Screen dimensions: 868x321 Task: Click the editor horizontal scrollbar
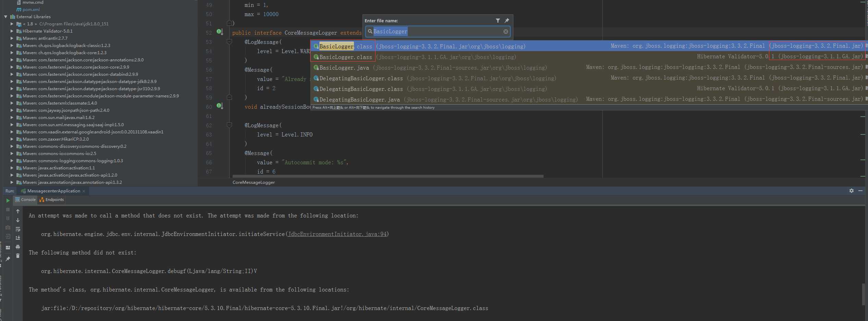pyautogui.click(x=388, y=176)
